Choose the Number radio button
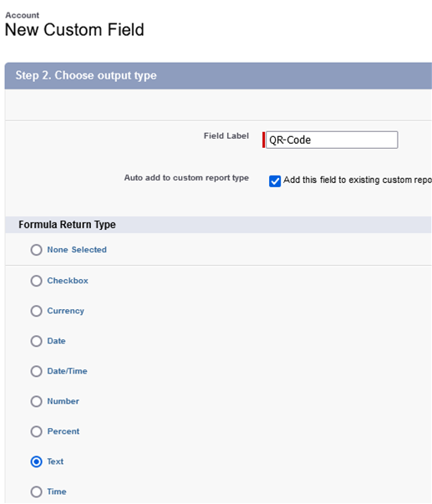The image size is (432, 504). pos(36,401)
